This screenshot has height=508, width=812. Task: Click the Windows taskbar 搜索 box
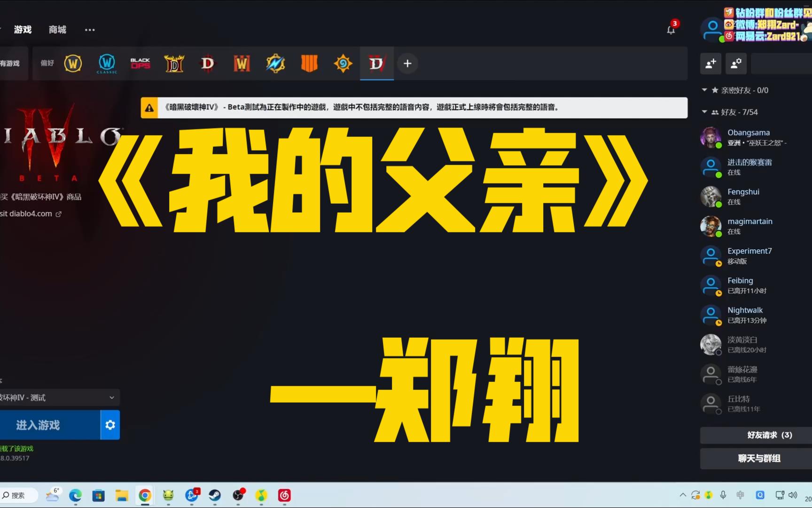19,495
